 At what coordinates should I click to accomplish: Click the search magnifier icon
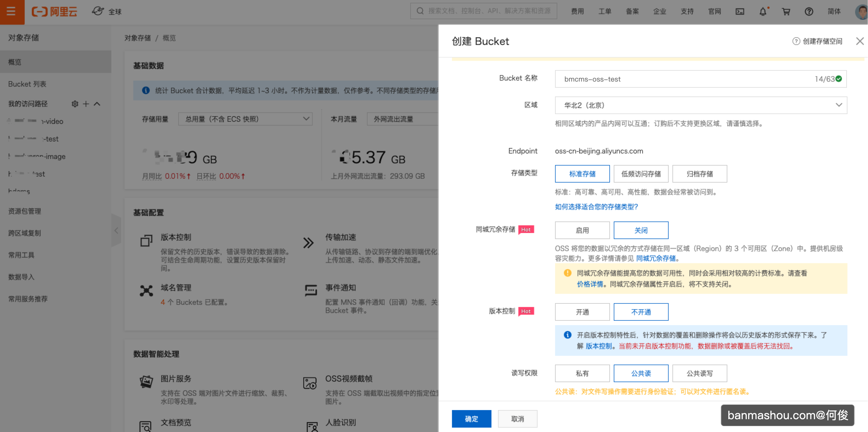tap(420, 11)
